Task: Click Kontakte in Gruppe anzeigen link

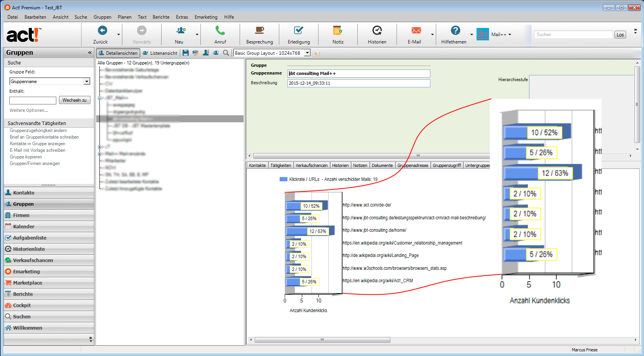Action: click(37, 144)
